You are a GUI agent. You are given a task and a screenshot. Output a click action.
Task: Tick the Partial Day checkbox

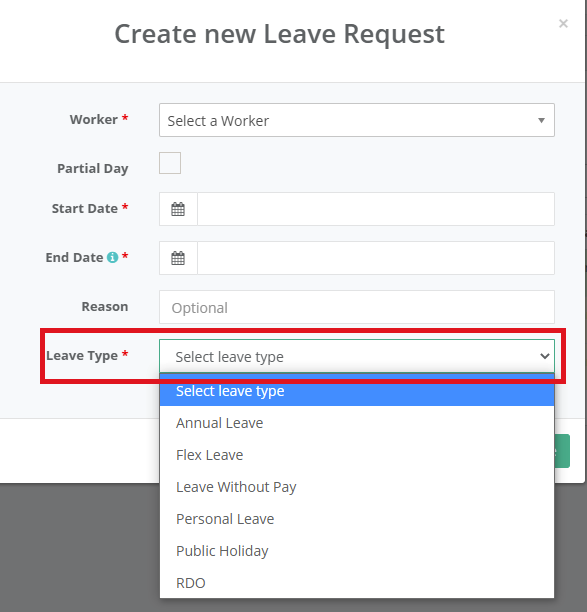(x=170, y=163)
